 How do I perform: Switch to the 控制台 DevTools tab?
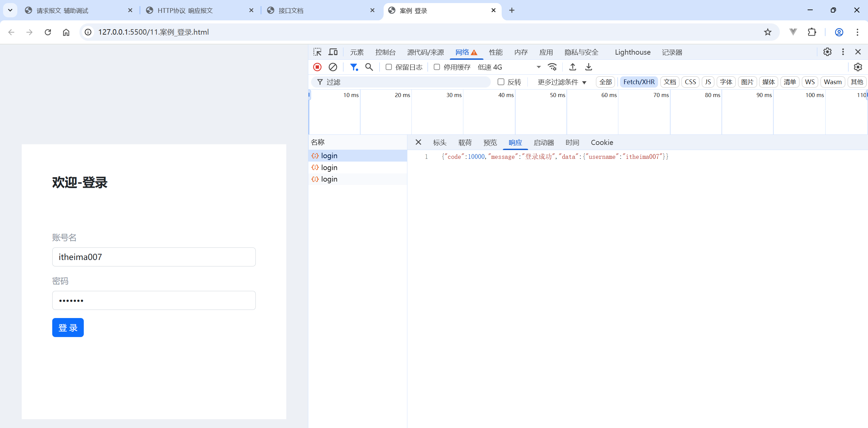coord(385,52)
